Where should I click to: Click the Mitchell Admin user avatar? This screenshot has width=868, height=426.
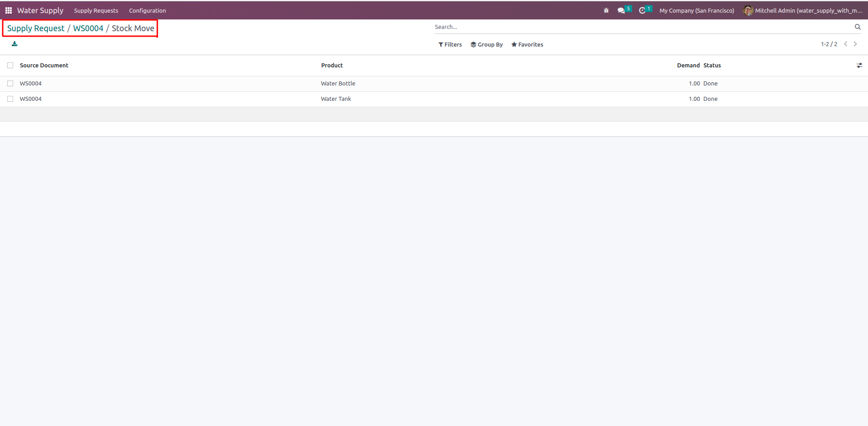(x=748, y=10)
